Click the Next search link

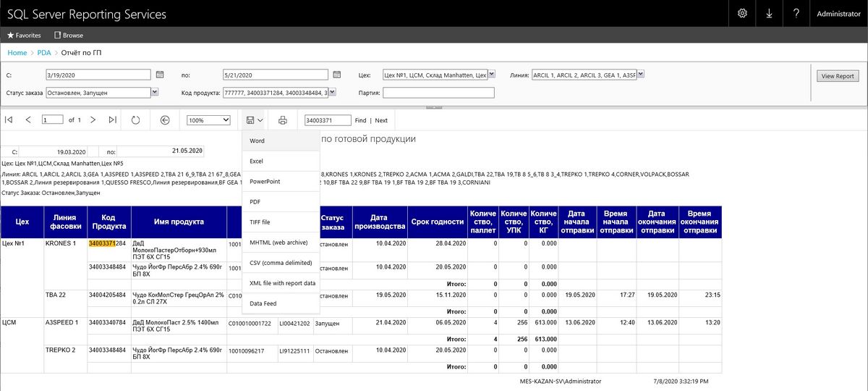[381, 120]
